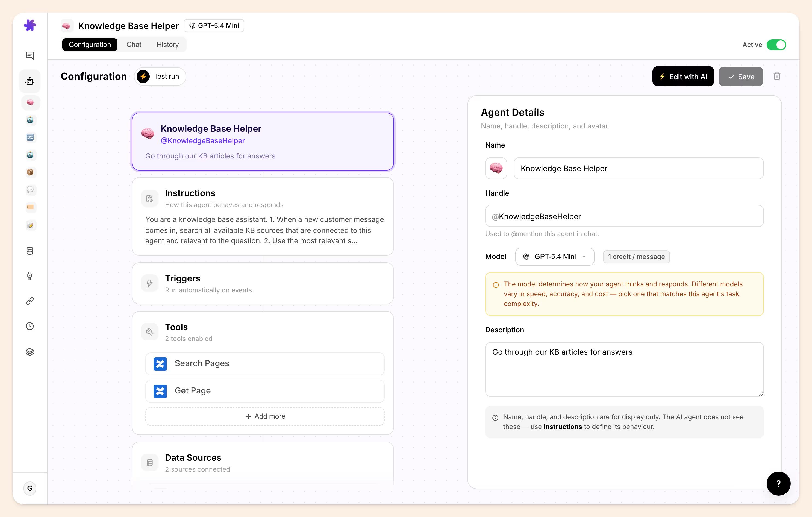Image resolution: width=812 pixels, height=517 pixels.
Task: Click the bold Instructions word in info note
Action: coord(563,427)
